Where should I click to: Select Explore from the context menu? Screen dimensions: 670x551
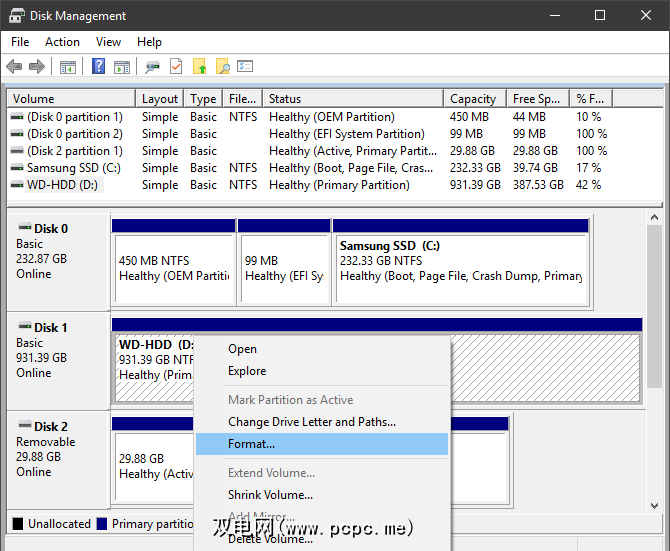click(247, 371)
